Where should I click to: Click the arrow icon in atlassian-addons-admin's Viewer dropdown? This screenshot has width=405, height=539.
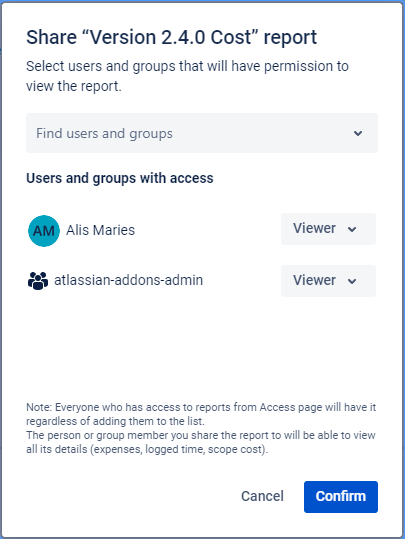pyautogui.click(x=352, y=281)
